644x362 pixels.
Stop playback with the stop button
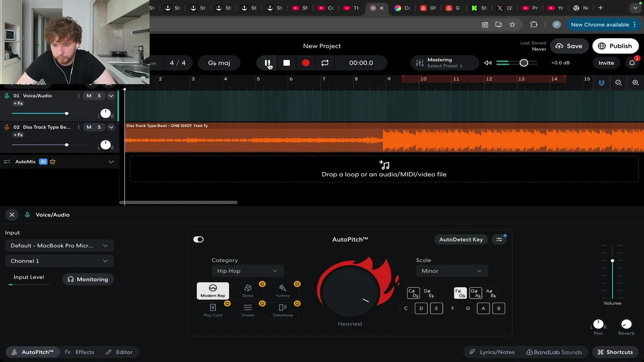[x=286, y=63]
